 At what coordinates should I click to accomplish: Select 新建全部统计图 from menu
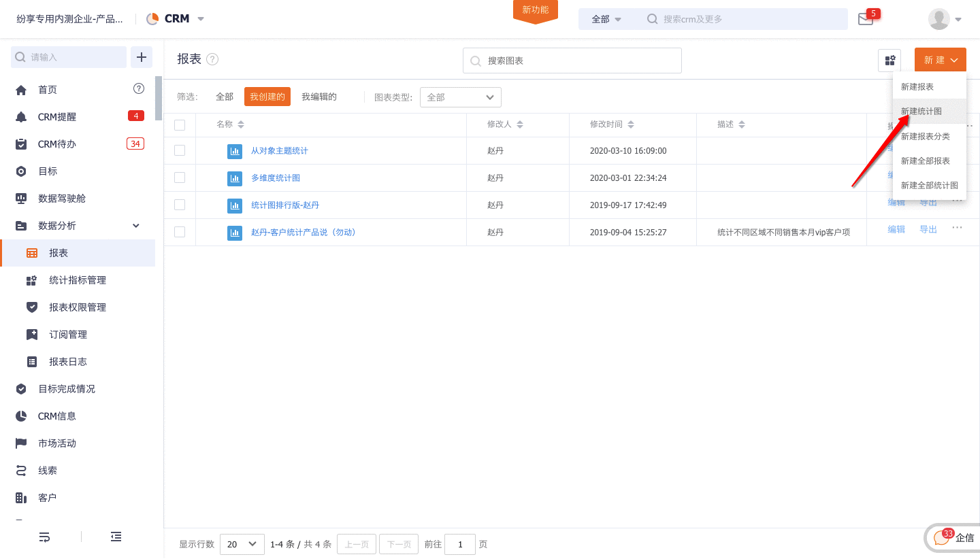coord(930,185)
